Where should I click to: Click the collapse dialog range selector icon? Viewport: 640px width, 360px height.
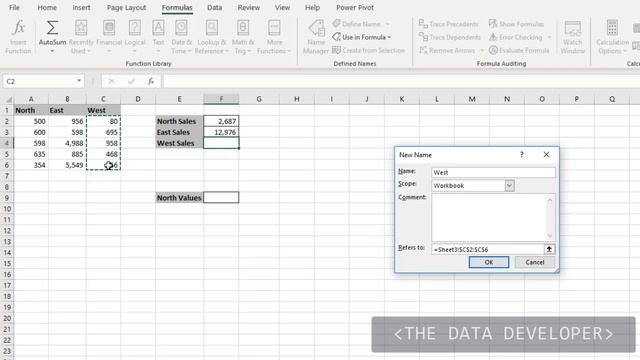(x=549, y=249)
